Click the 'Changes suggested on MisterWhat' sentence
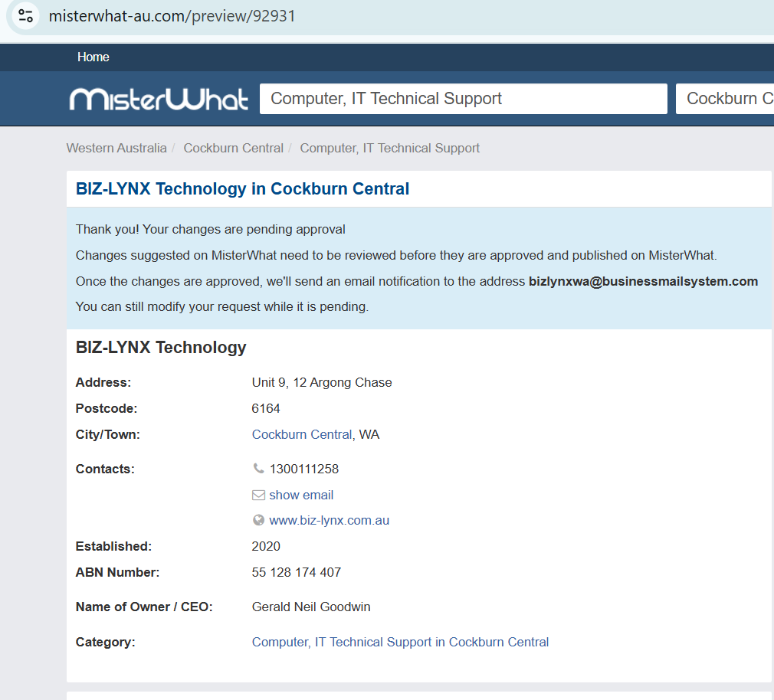 coord(396,255)
